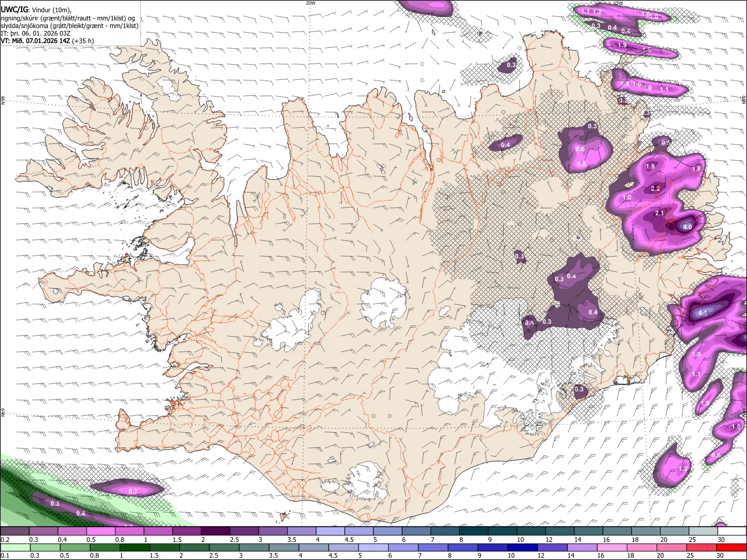Click the 0.7 value in the southwest sea
The width and height of the screenshot is (747, 560).
[x=132, y=491]
